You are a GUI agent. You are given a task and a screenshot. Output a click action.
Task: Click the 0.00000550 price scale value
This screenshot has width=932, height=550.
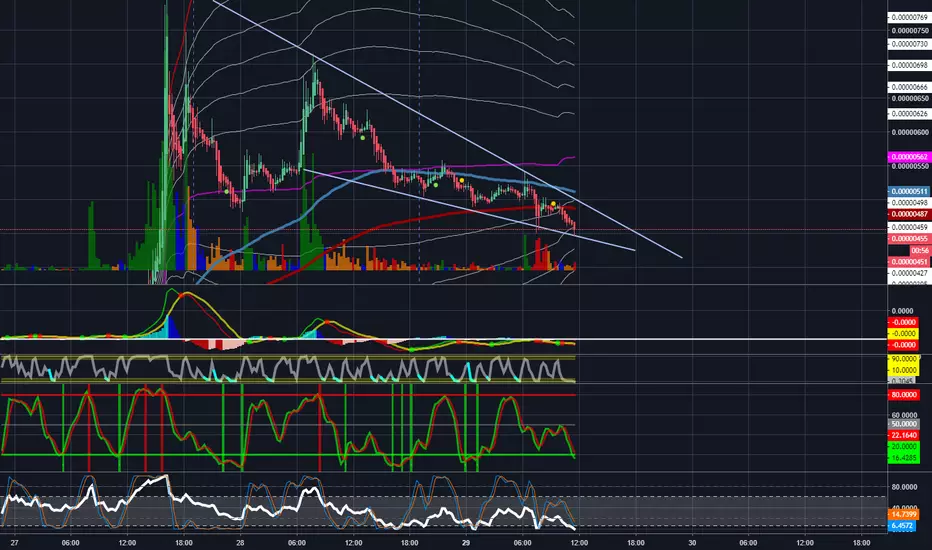click(909, 166)
